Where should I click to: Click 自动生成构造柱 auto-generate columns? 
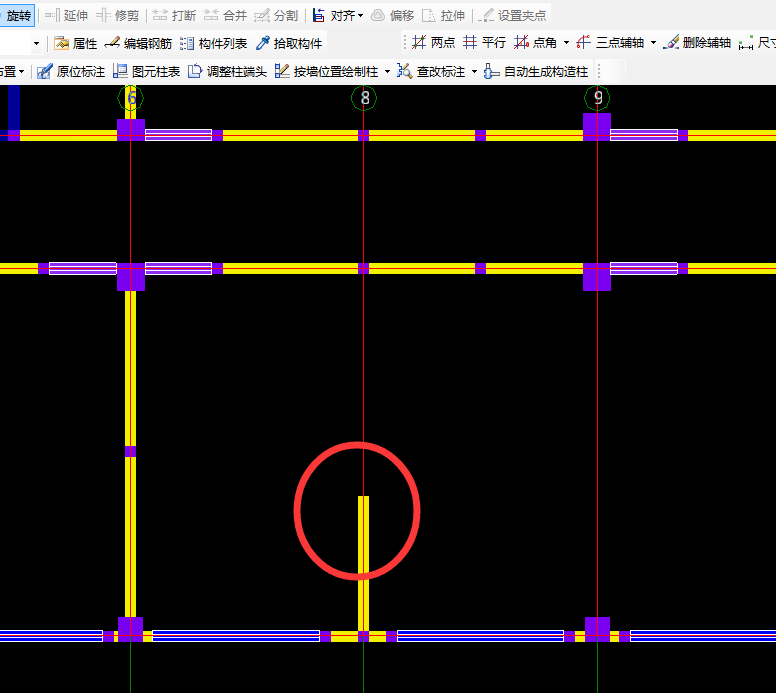pos(536,72)
